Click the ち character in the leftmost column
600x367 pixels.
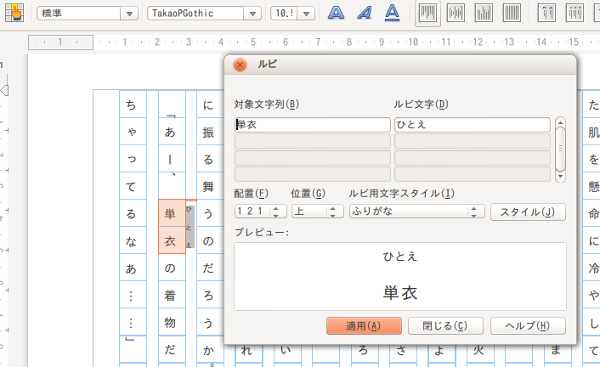[x=131, y=105]
